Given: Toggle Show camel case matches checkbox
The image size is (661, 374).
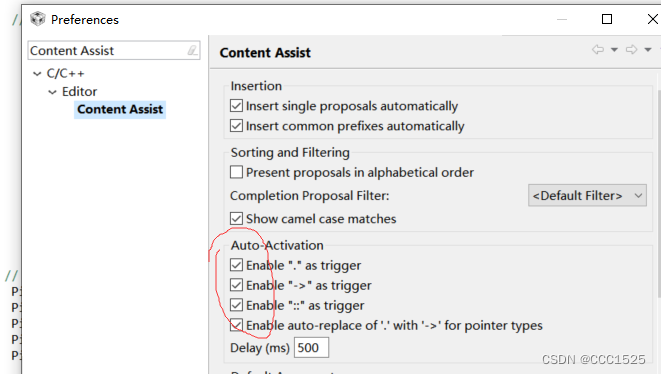Looking at the screenshot, I should pyautogui.click(x=236, y=218).
